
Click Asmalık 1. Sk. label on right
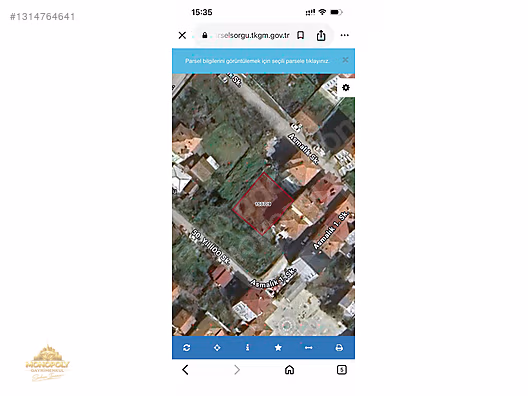pyautogui.click(x=331, y=231)
